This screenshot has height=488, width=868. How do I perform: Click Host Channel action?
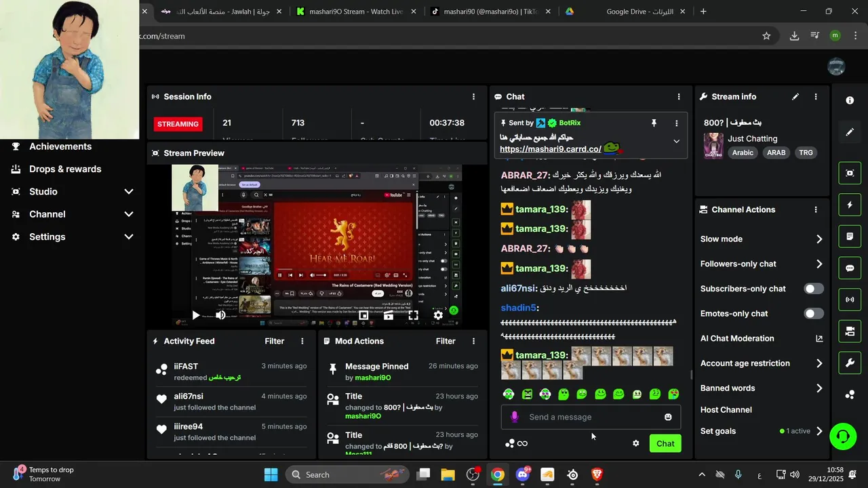coord(726,410)
